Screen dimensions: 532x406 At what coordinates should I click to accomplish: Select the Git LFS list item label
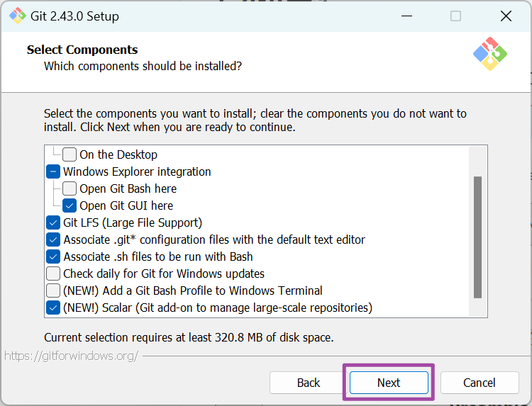click(133, 222)
